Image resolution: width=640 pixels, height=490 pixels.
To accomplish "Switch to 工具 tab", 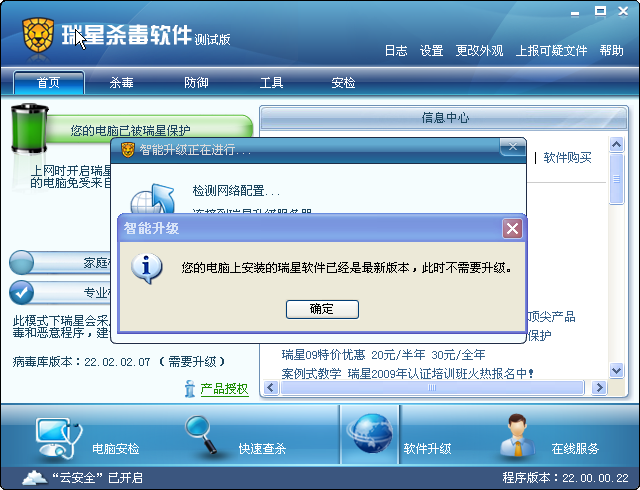I will coord(271,83).
